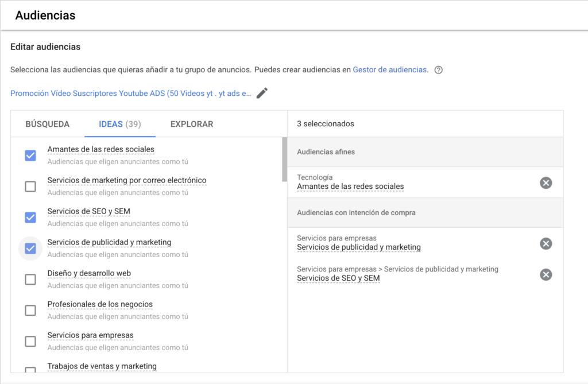The height and width of the screenshot is (384, 588).
Task: Click the pencil edit icon beside campaign name
Action: tap(262, 93)
